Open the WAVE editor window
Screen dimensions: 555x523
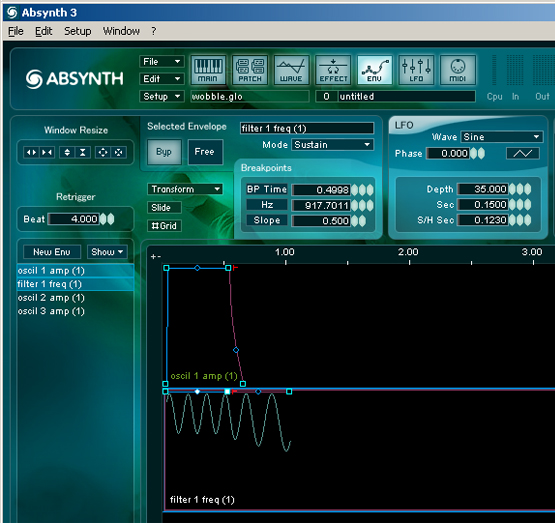coord(291,70)
